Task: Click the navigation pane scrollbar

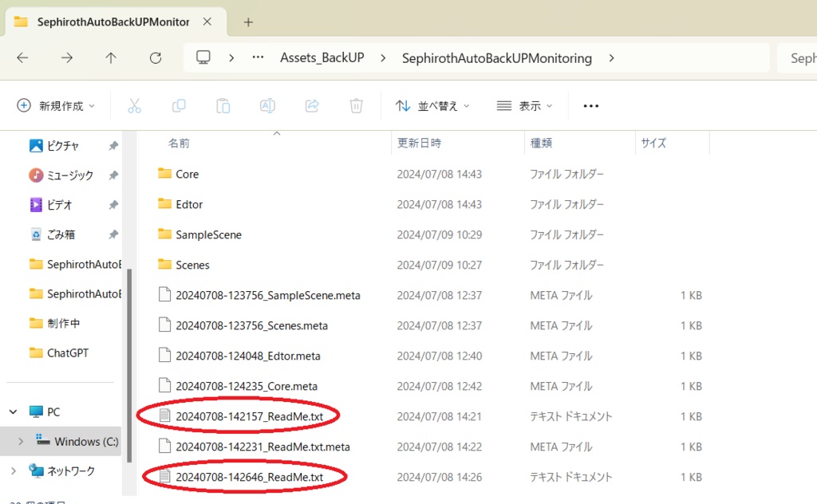Action: pos(128,364)
